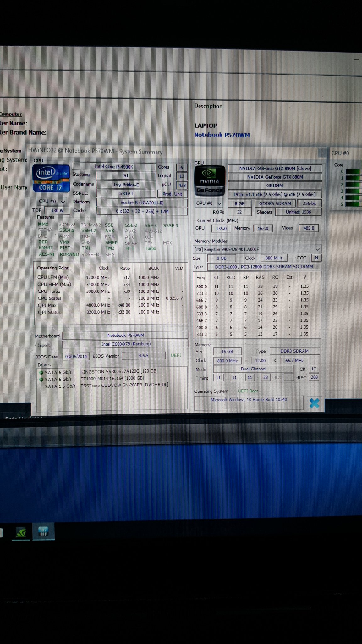This screenshot has height=644, width=362.
Task: Select the Motherboard field Notebook P570WM
Action: pyautogui.click(x=125, y=335)
